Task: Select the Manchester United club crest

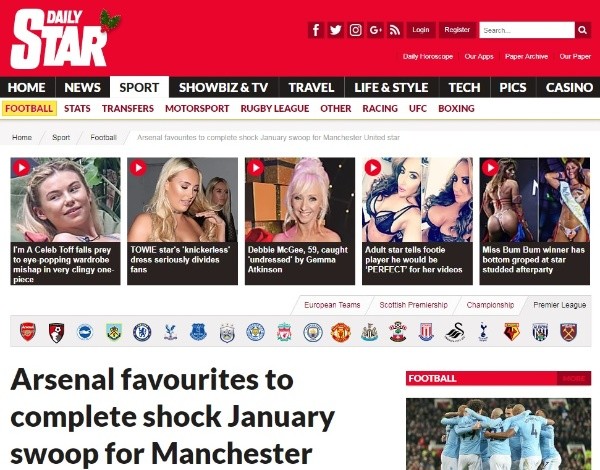Action: click(341, 332)
